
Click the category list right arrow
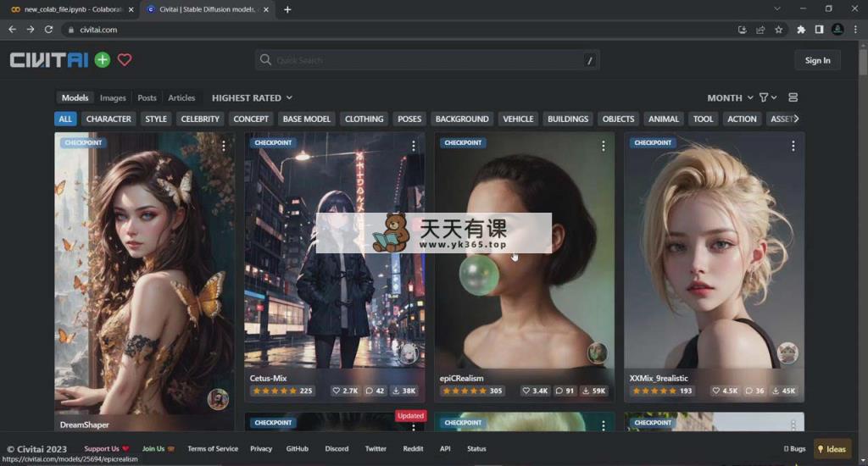796,119
